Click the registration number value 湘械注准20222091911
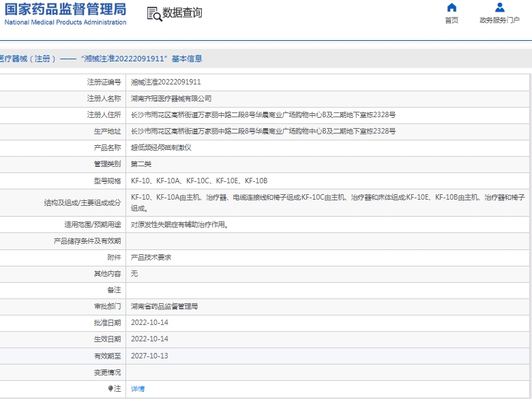532x402 pixels. 166,82
